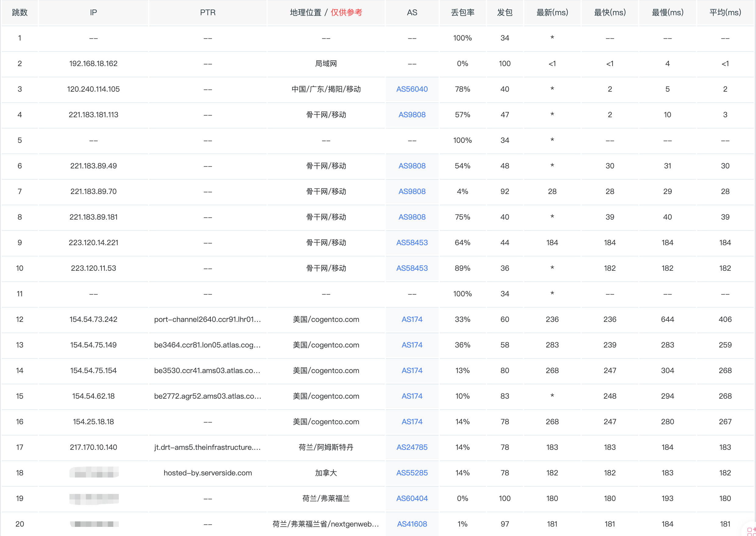
Task: Click the PTR column header
Action: (208, 12)
